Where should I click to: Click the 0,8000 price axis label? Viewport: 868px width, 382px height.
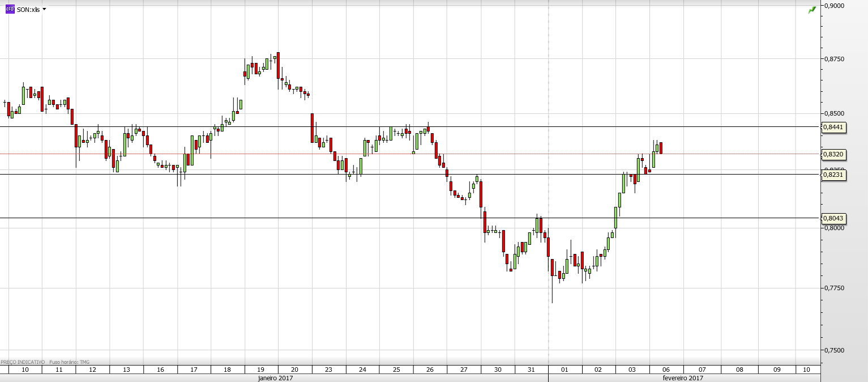click(835, 228)
